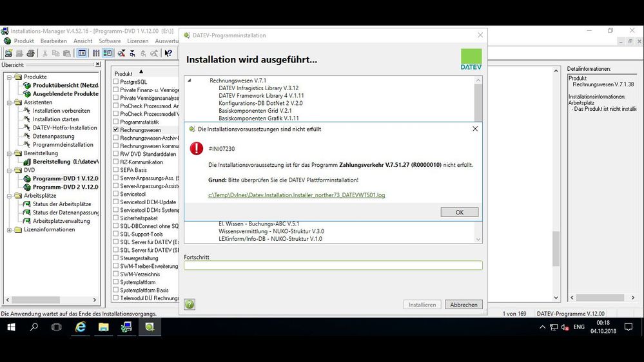Click the paste clipboard icon
Viewport: 644px width, 362px height.
coord(66,53)
